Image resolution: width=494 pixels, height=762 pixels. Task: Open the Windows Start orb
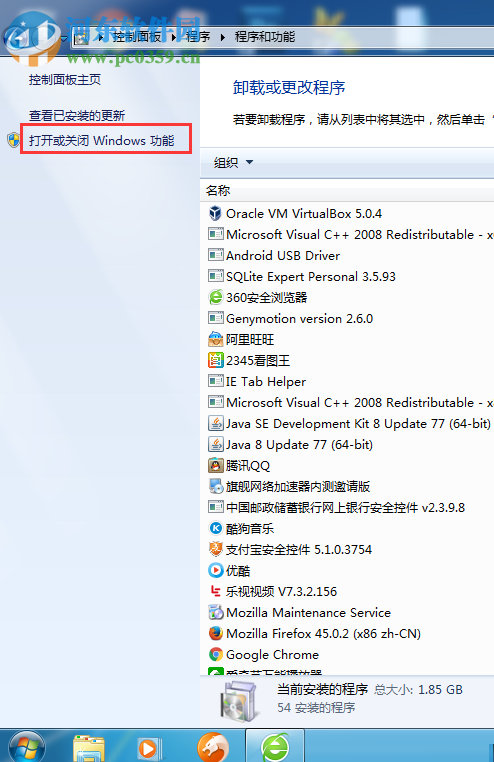26,747
